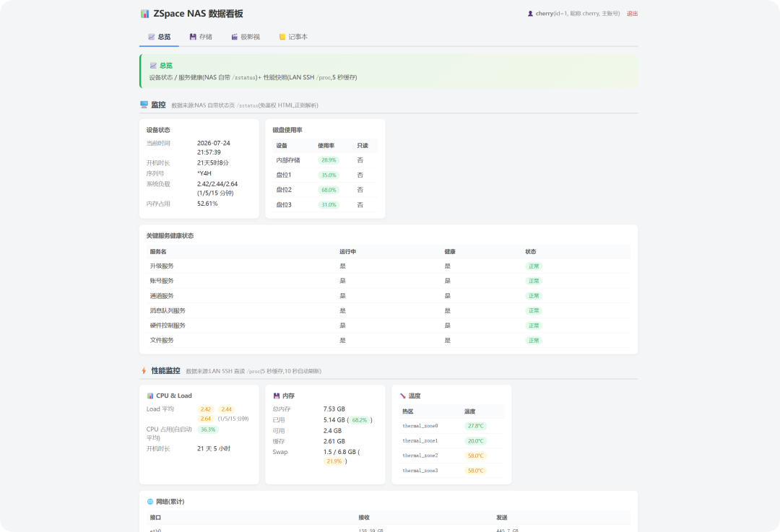The image size is (780, 532).
Task: Click the 20.0°C badge for thermal_zone1
Action: (475, 441)
